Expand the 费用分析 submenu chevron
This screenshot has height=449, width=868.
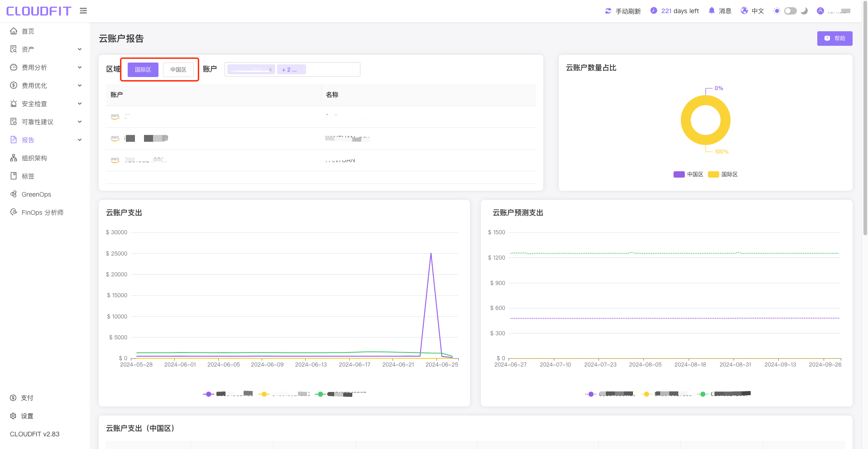point(80,67)
